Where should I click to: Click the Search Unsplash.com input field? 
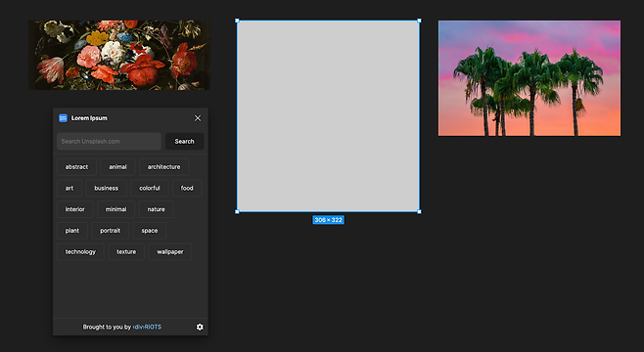(x=109, y=141)
